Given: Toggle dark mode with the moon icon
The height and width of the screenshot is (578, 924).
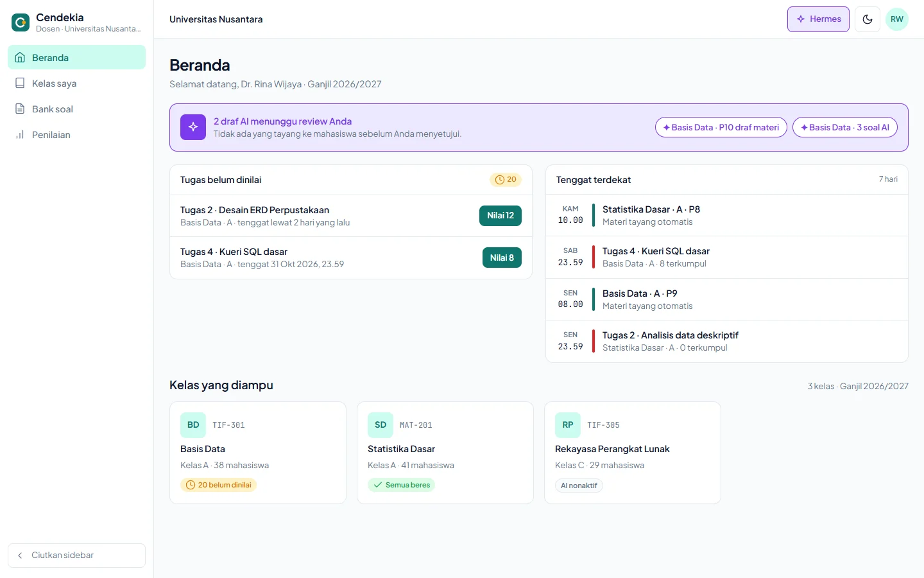Looking at the screenshot, I should click(868, 19).
